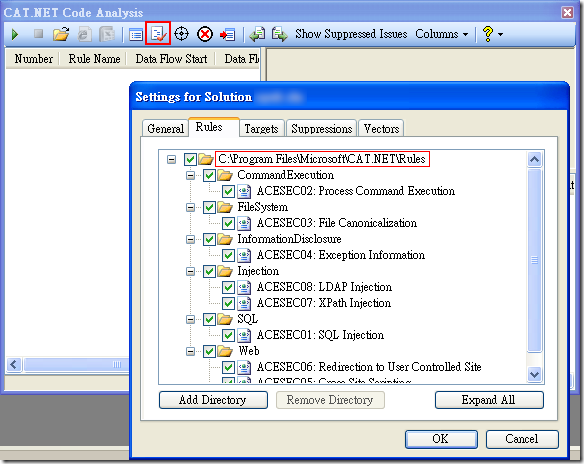Click the Expand All button
Viewport: 584px width, 464px height.
tap(489, 400)
